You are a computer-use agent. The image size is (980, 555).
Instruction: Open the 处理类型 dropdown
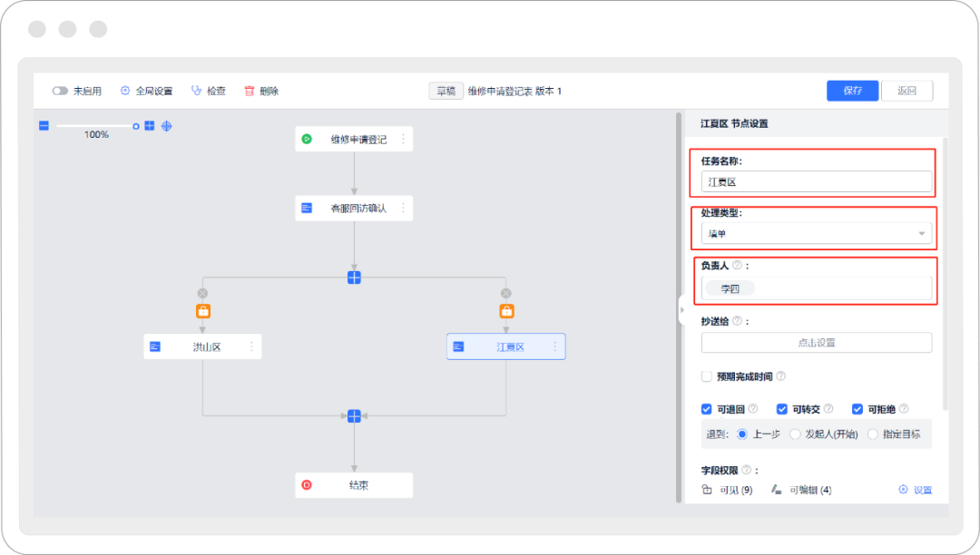pos(816,234)
